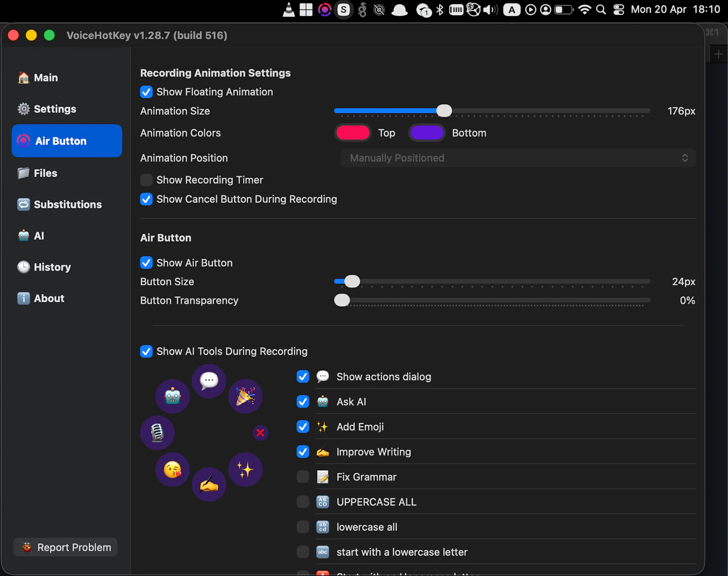Click the robot icon in radial preview

tap(172, 396)
